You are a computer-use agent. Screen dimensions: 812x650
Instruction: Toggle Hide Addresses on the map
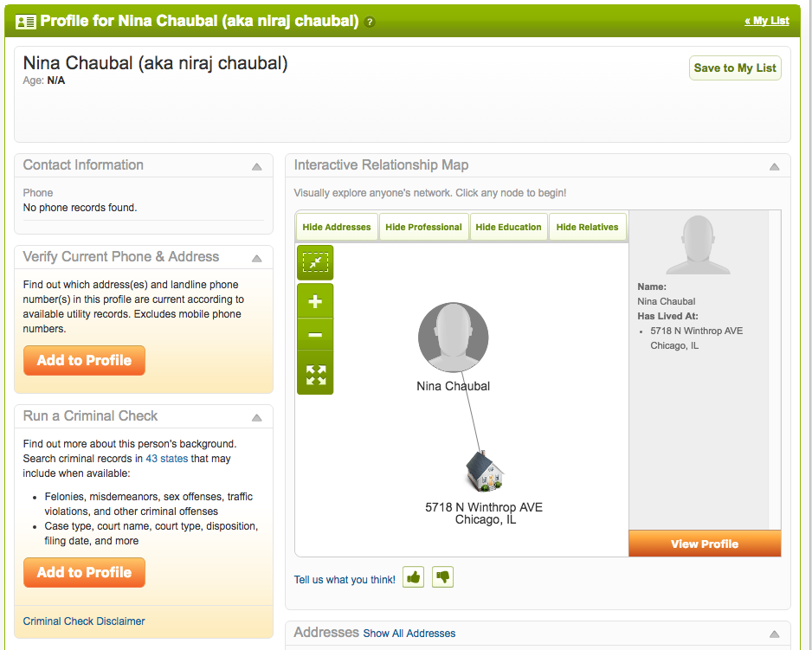coord(337,227)
